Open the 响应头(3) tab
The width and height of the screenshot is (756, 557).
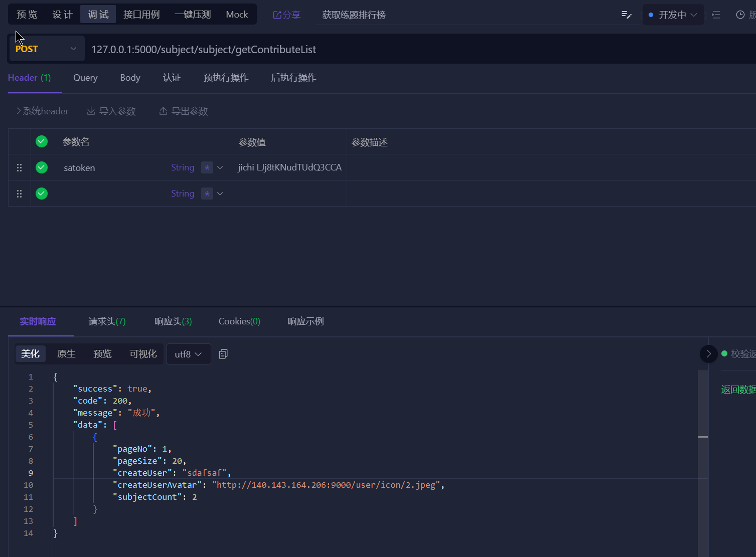174,321
